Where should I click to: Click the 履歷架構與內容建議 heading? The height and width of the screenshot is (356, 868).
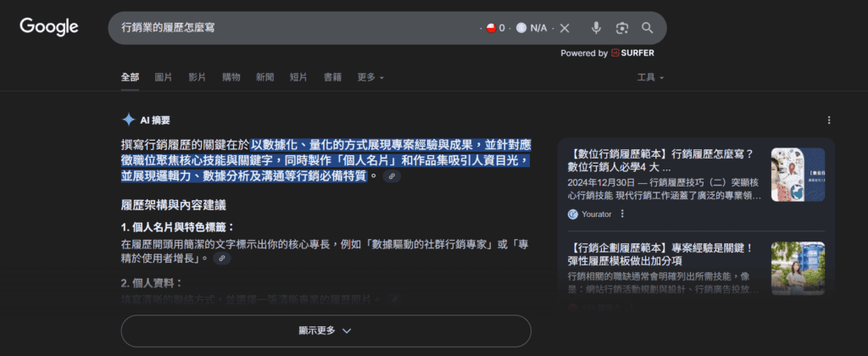point(173,205)
